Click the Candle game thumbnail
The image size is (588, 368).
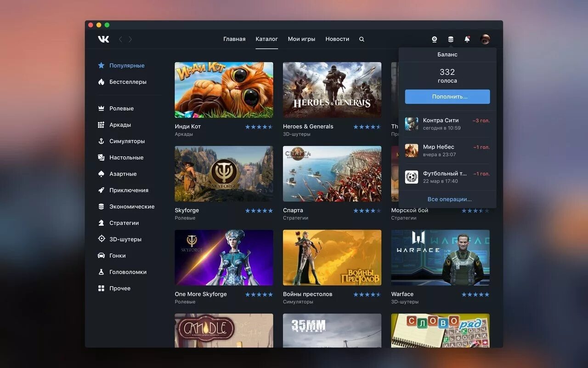224,330
